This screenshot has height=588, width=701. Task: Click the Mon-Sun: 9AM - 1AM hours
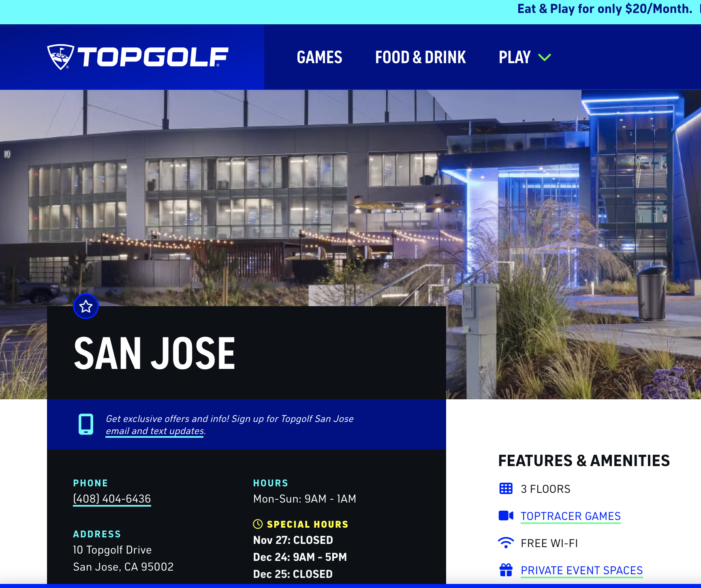coord(304,499)
